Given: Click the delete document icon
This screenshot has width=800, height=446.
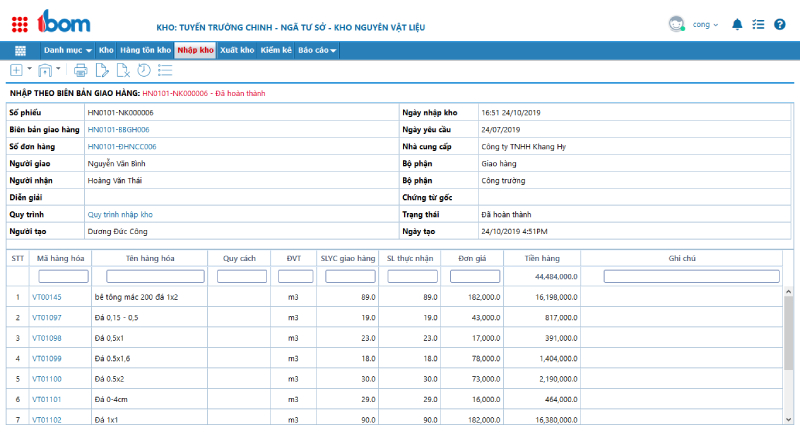Looking at the screenshot, I should [x=123, y=70].
